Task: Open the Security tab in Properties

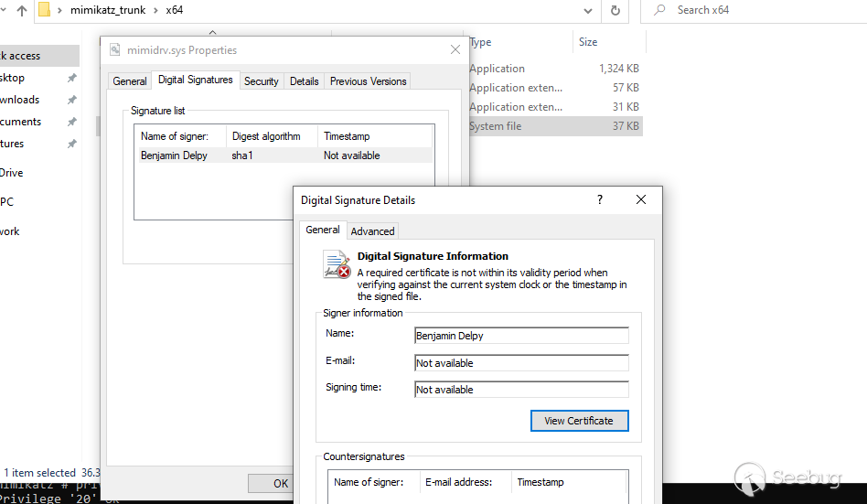Action: coord(261,81)
